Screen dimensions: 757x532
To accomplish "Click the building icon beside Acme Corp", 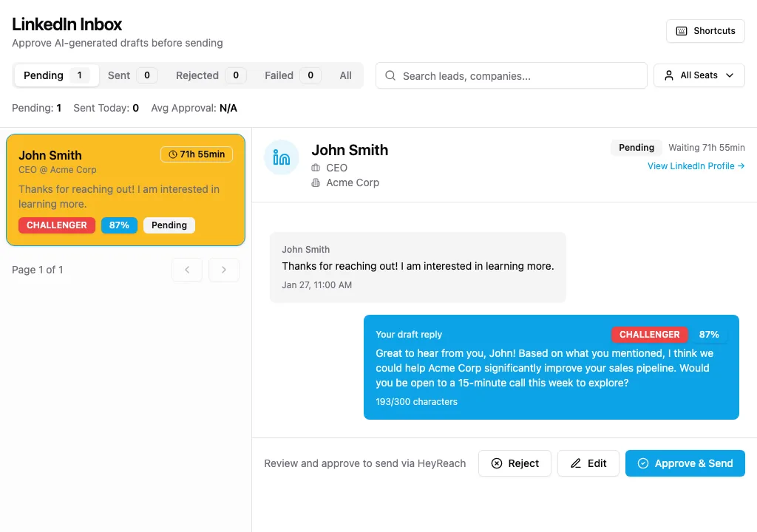I will [x=316, y=183].
